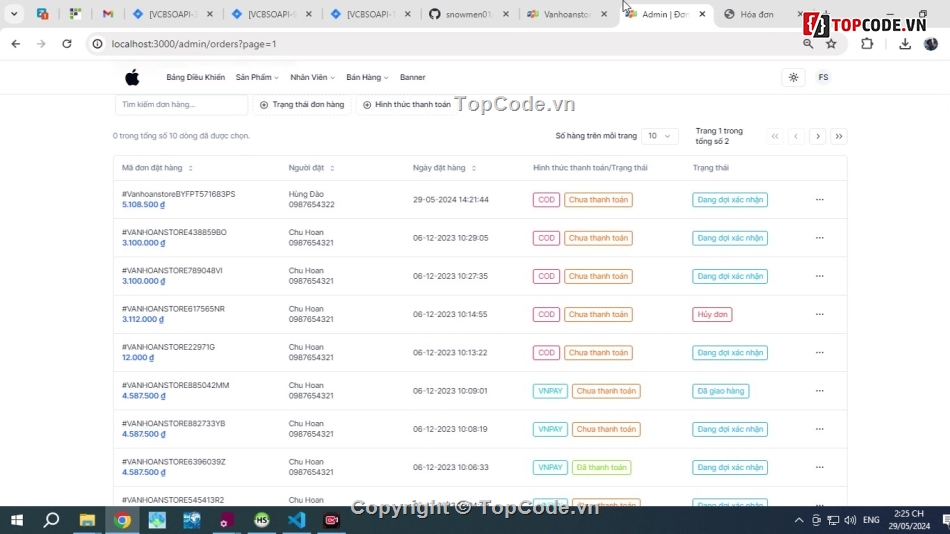Click the taskbar volume icon

850,520
